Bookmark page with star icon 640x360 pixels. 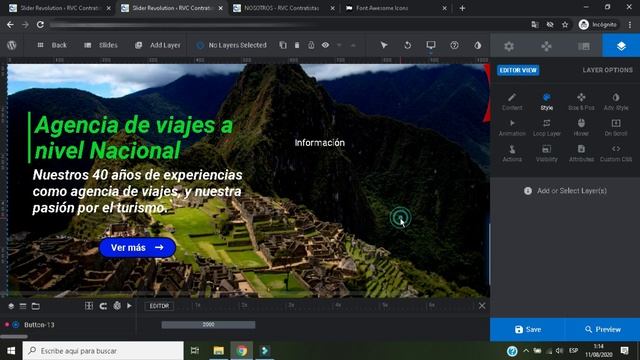click(565, 25)
